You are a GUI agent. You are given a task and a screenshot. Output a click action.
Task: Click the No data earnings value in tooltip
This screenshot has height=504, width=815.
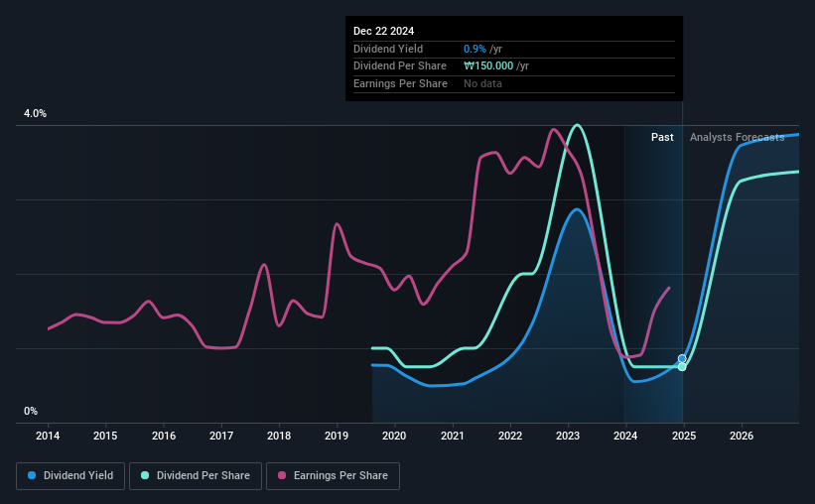[x=482, y=83]
